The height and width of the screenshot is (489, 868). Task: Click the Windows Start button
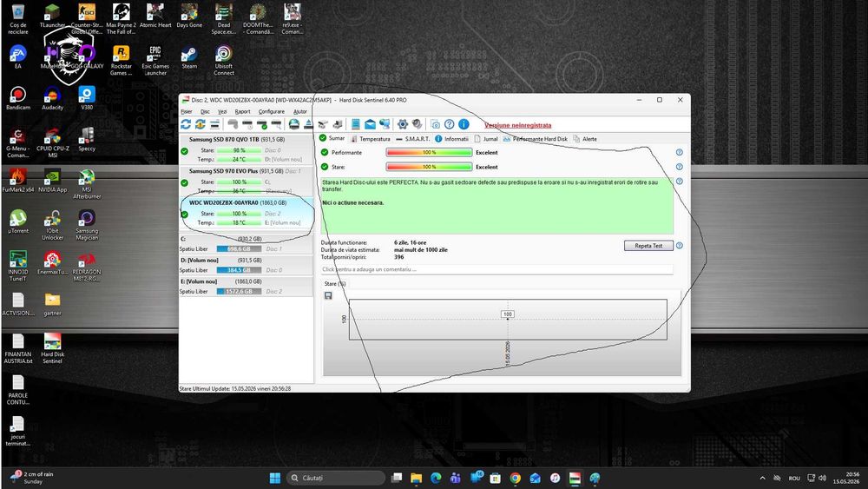pyautogui.click(x=274, y=478)
